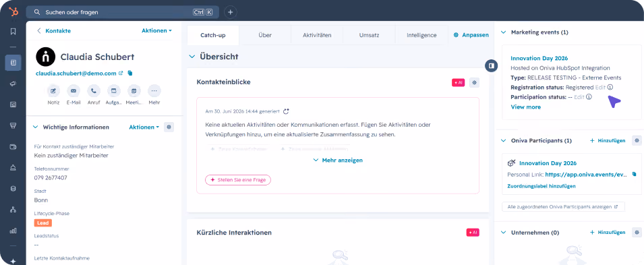This screenshot has height=265, width=644.
Task: Open Oniva Participants gear settings
Action: click(x=637, y=140)
